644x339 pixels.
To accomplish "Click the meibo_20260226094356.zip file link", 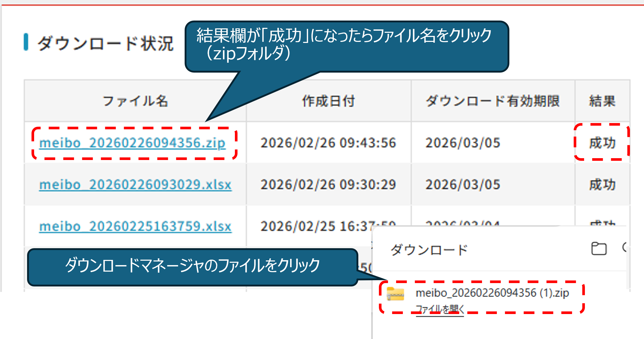I will click(x=132, y=143).
